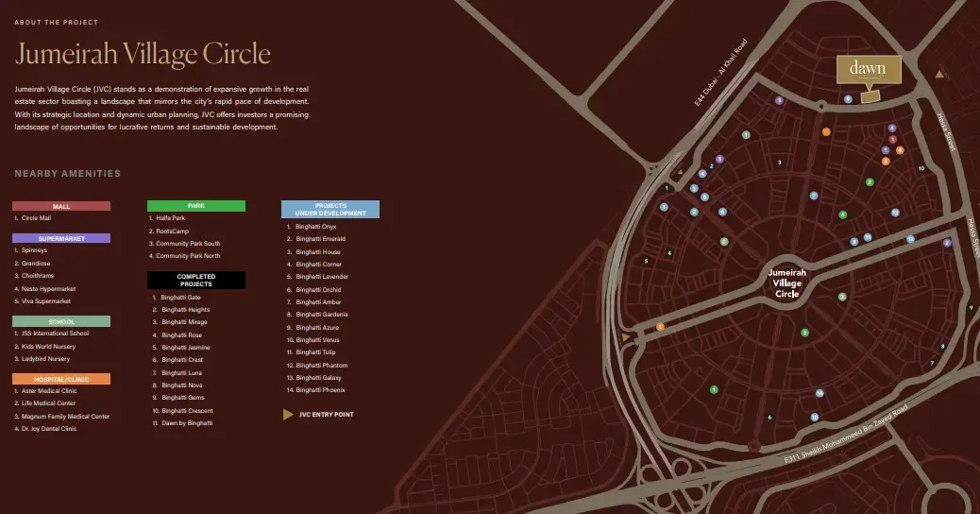The height and width of the screenshot is (514, 980).
Task: Select the blue marker 9 beside the dawn plot
Action: (848, 99)
